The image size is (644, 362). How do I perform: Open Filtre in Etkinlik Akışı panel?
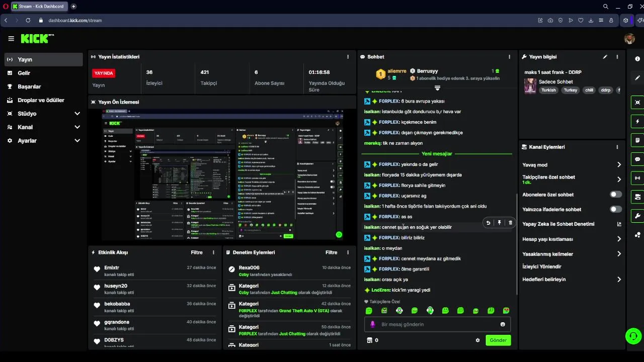pyautogui.click(x=197, y=252)
